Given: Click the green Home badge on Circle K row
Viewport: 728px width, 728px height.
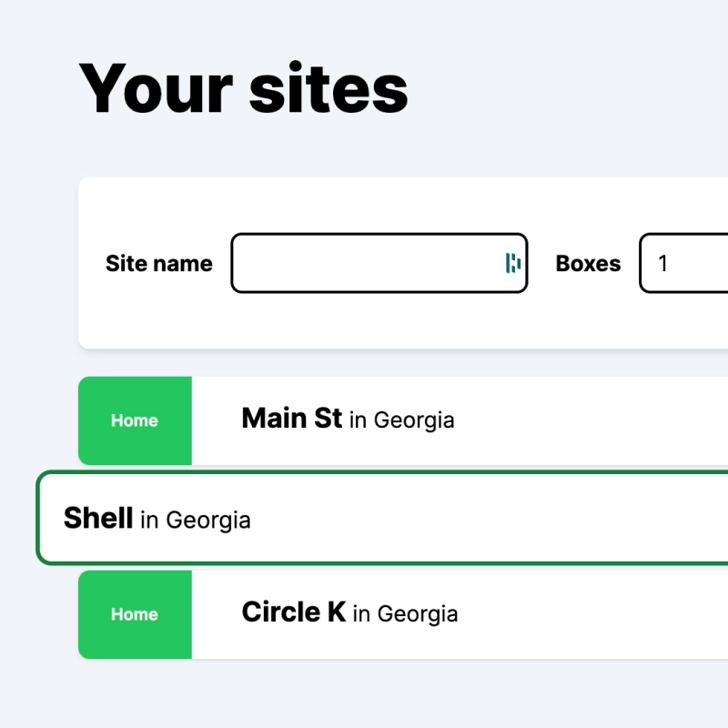Looking at the screenshot, I should tap(135, 614).
